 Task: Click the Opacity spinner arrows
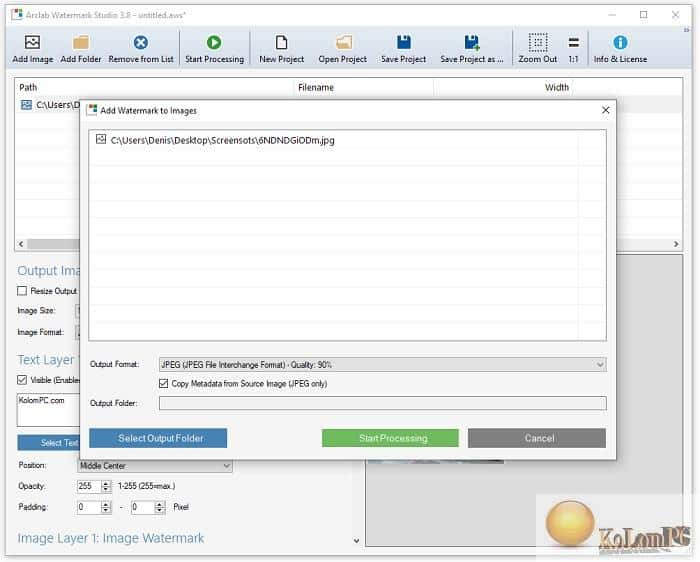click(x=106, y=486)
